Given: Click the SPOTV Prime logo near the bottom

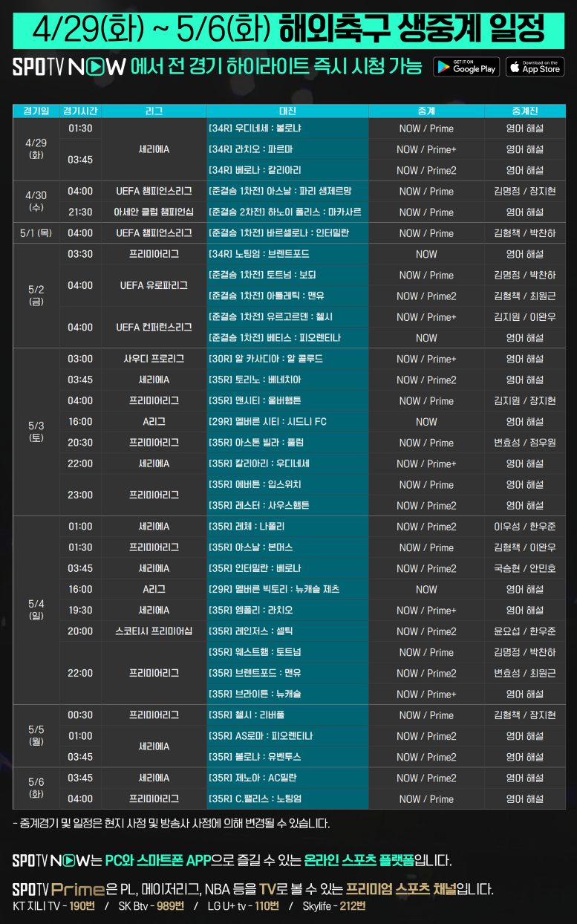Looking at the screenshot, I should [x=58, y=889].
